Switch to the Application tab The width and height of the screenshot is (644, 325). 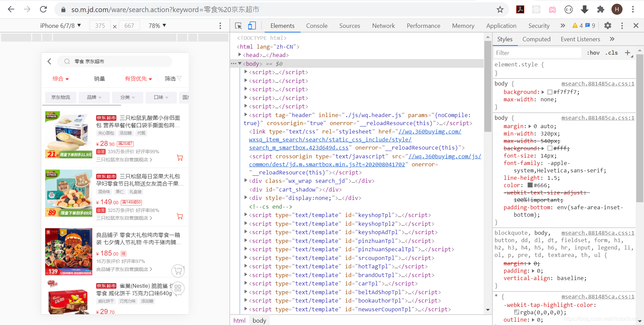point(501,26)
